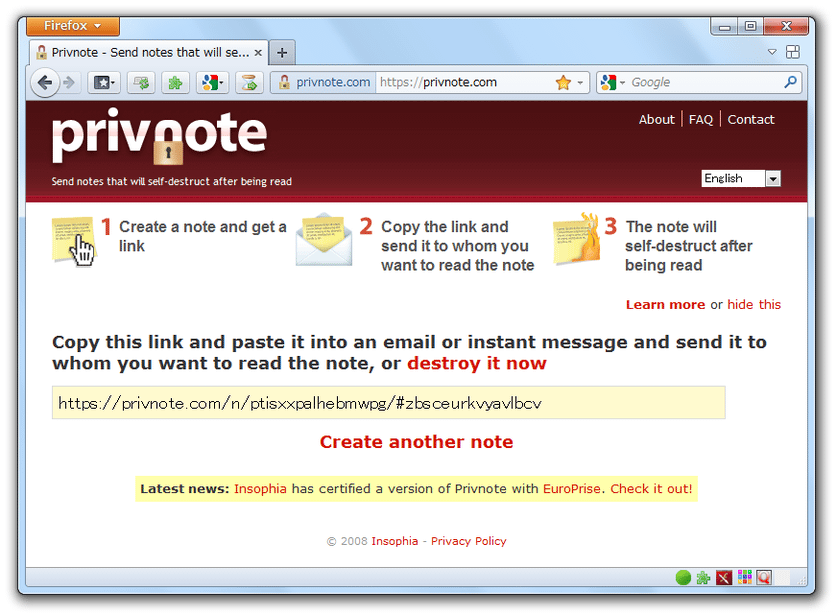Click the red magnifier status bar icon
837x614 pixels.
764,578
